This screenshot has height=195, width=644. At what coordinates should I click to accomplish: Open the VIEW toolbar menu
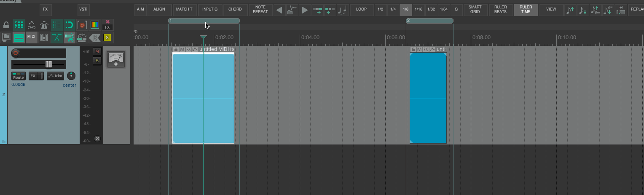point(551,9)
